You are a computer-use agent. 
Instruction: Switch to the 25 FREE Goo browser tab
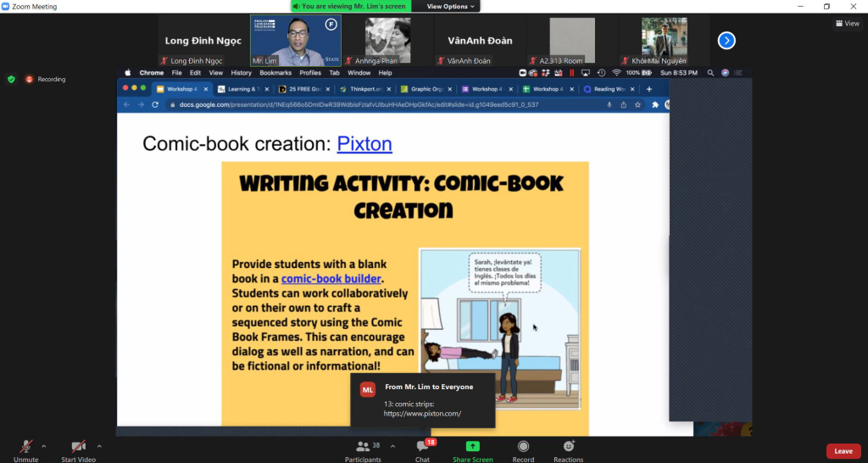[304, 88]
